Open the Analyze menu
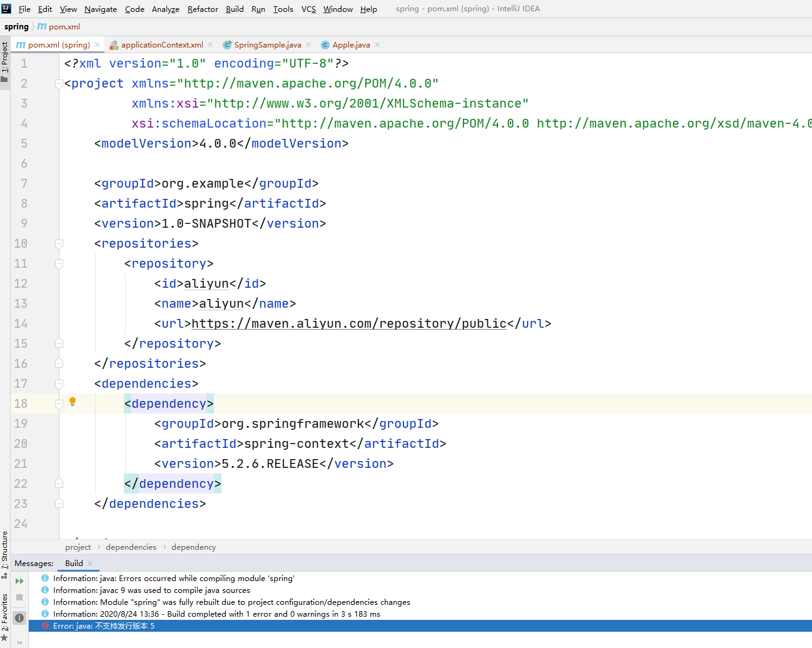 click(166, 9)
